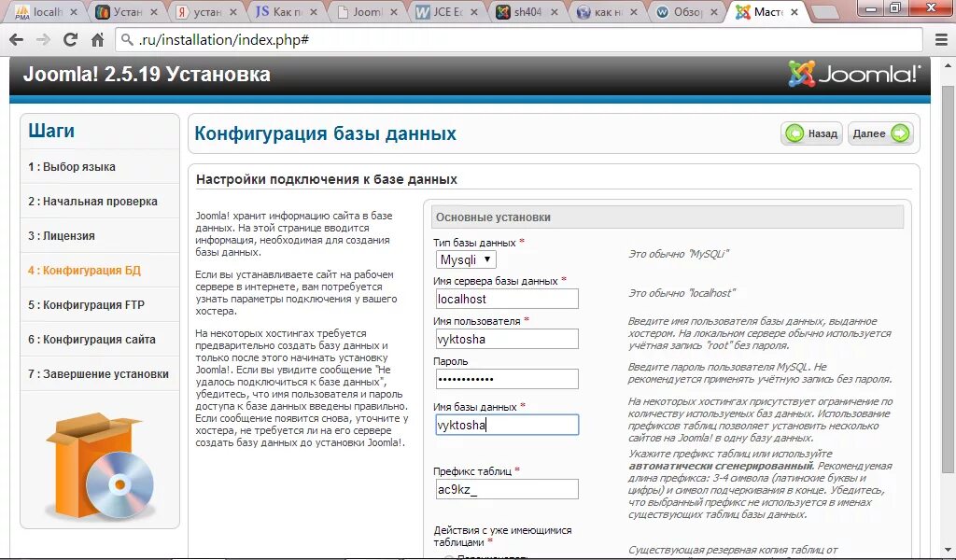Click the database name field
The image size is (956, 560).
click(x=507, y=425)
